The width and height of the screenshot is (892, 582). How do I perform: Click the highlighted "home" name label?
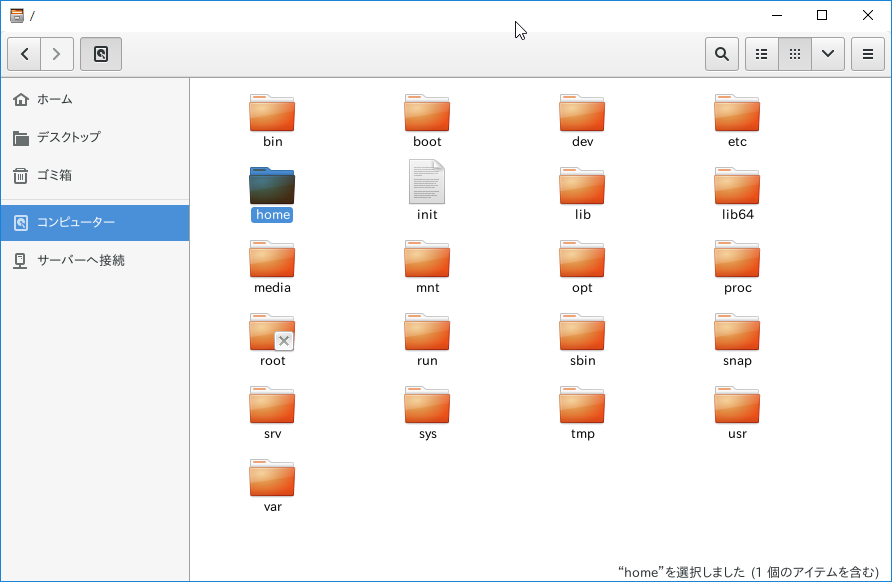(x=272, y=214)
